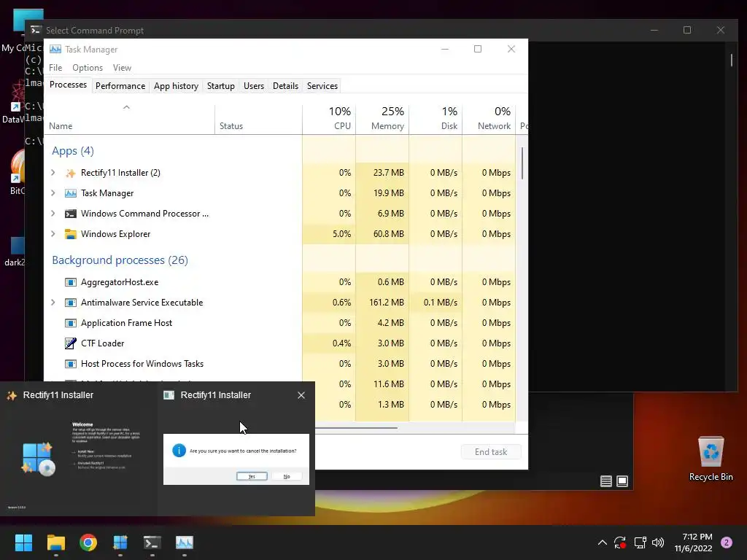
Task: Toggle sort arrow above the Name column
Action: (x=126, y=107)
